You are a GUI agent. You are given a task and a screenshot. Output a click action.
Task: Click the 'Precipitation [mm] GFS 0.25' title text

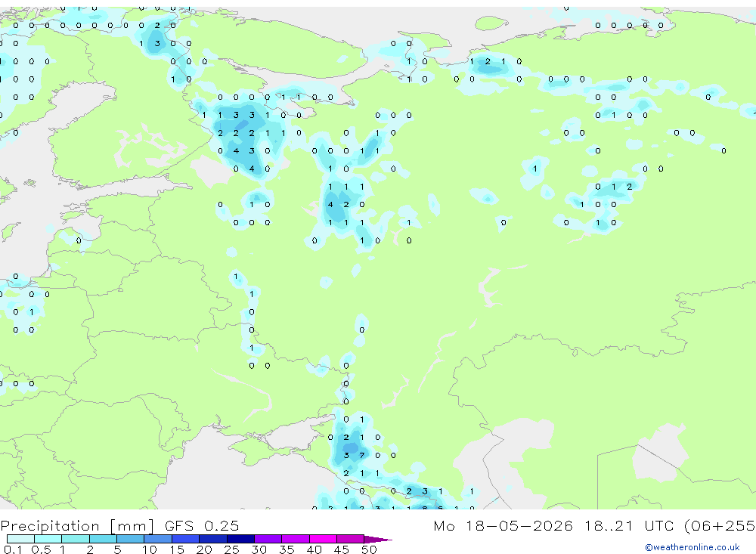click(119, 525)
